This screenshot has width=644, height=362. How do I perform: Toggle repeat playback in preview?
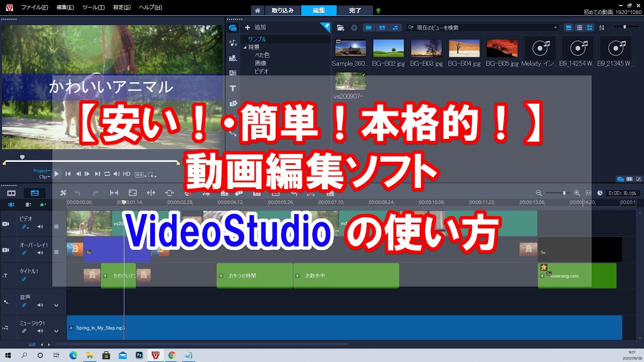click(107, 174)
